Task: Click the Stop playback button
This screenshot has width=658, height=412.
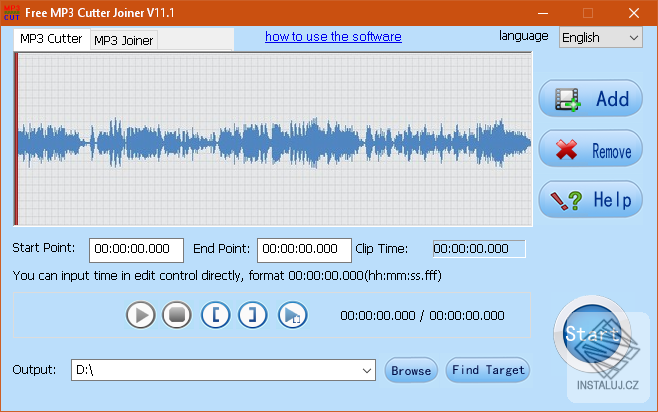Action: pyautogui.click(x=177, y=315)
